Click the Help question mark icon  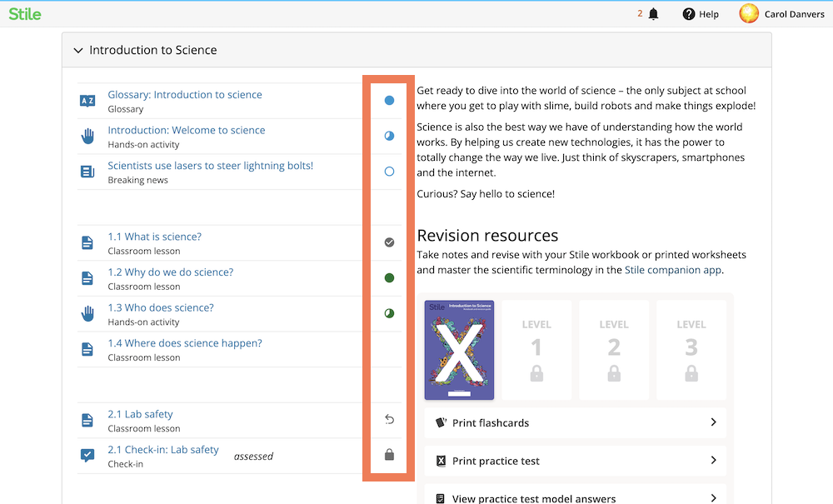click(689, 14)
